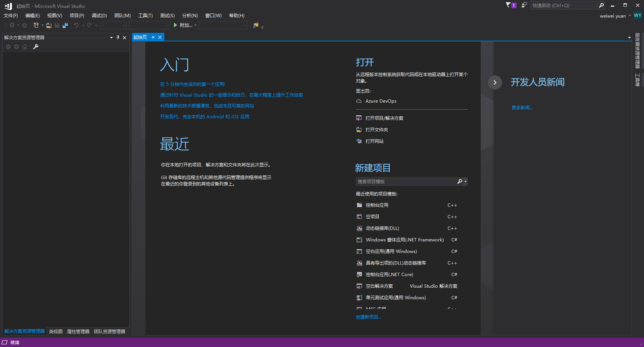
Task: Open the solution configurations combo box
Action: 115,25
